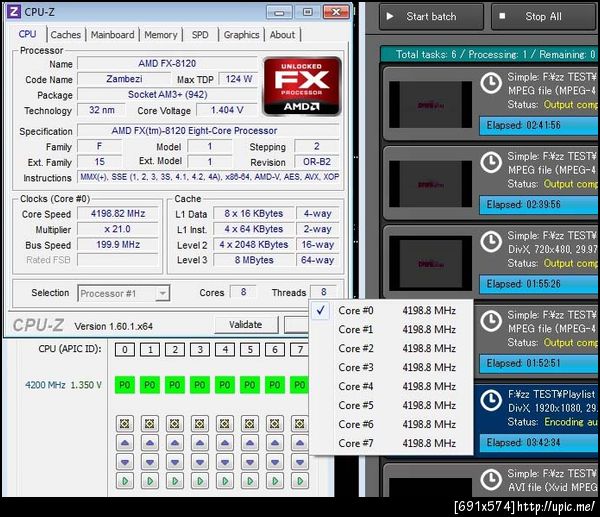
Task: Open the Memory tab in CPU-Z
Action: pyautogui.click(x=161, y=35)
